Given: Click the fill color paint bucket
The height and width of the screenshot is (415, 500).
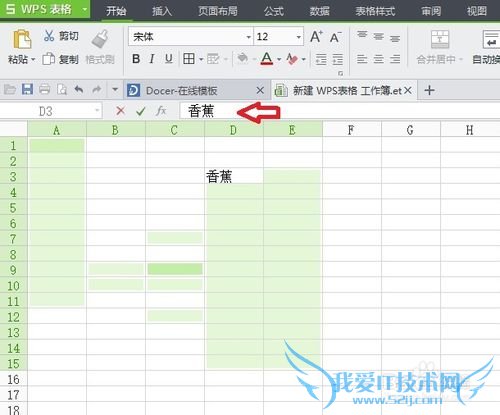Looking at the screenshot, I should pos(242,59).
